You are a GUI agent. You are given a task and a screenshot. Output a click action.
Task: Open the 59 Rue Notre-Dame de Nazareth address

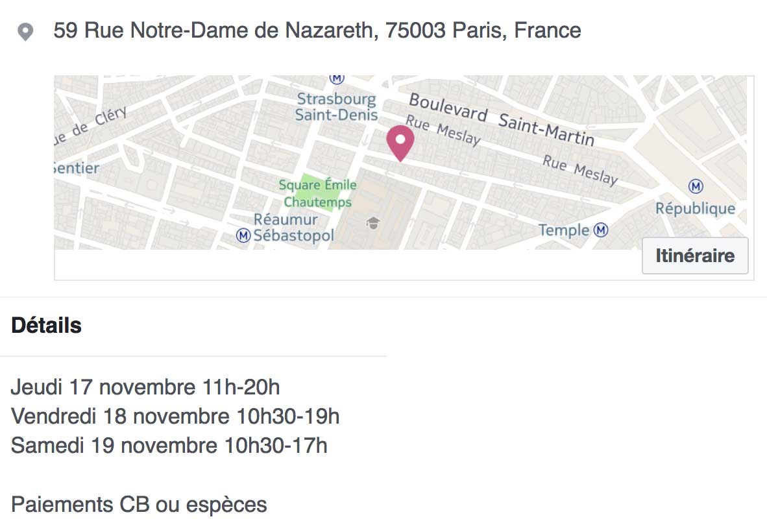317,30
